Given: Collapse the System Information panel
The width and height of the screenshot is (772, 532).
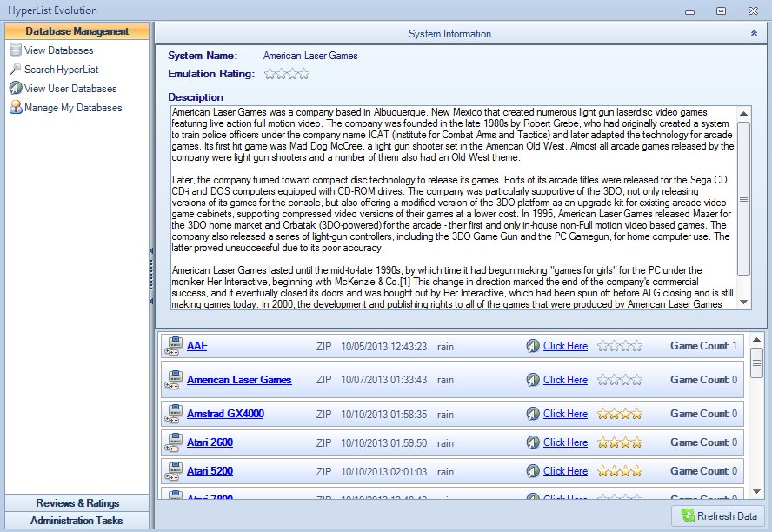Looking at the screenshot, I should [x=754, y=33].
